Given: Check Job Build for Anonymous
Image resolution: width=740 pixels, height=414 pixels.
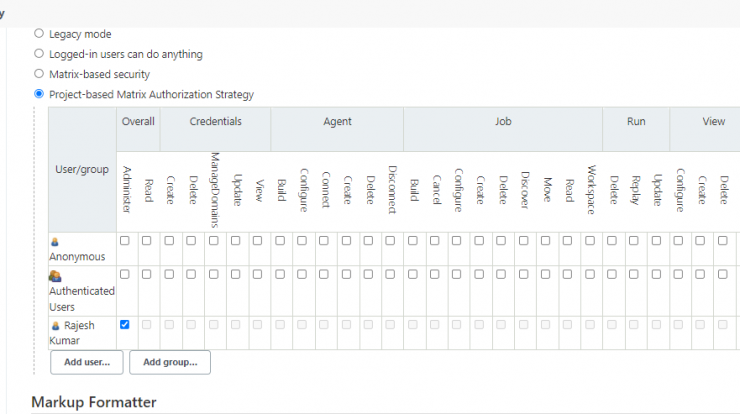Looking at the screenshot, I should (x=413, y=241).
